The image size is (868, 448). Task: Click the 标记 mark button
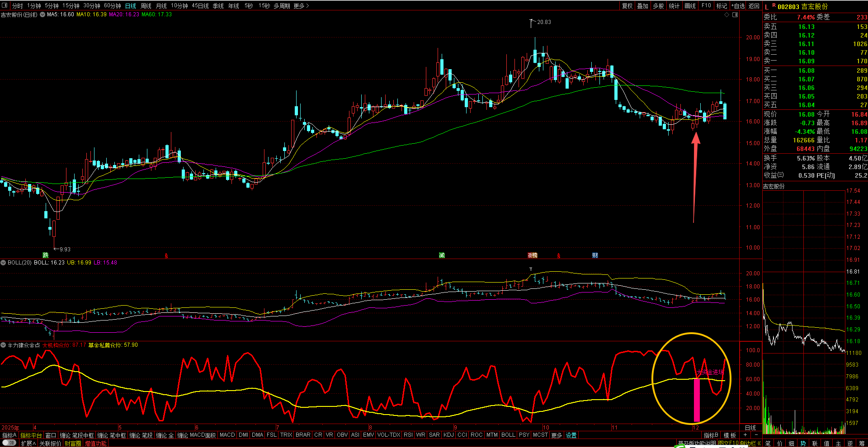point(722,6)
